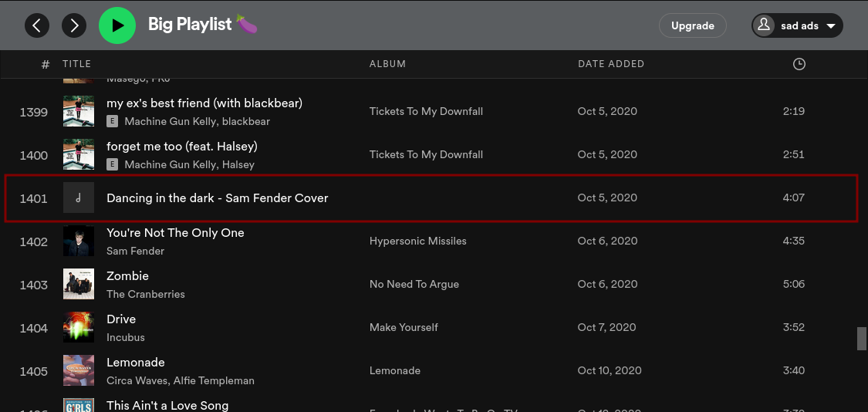Click the Upgrade button
The width and height of the screenshot is (868, 412).
tap(693, 25)
